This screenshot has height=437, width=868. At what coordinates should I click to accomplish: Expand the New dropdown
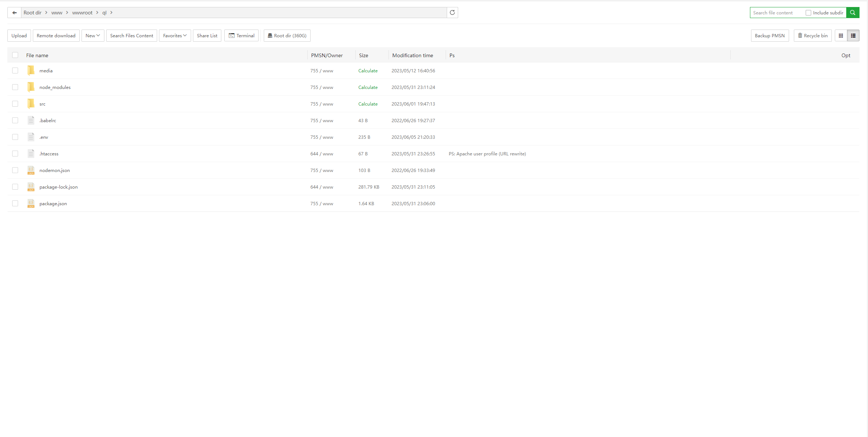point(93,36)
